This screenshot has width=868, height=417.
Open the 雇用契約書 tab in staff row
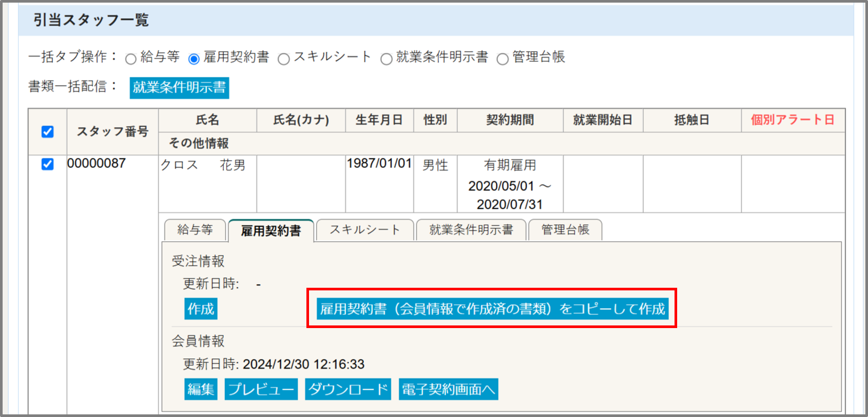point(271,230)
